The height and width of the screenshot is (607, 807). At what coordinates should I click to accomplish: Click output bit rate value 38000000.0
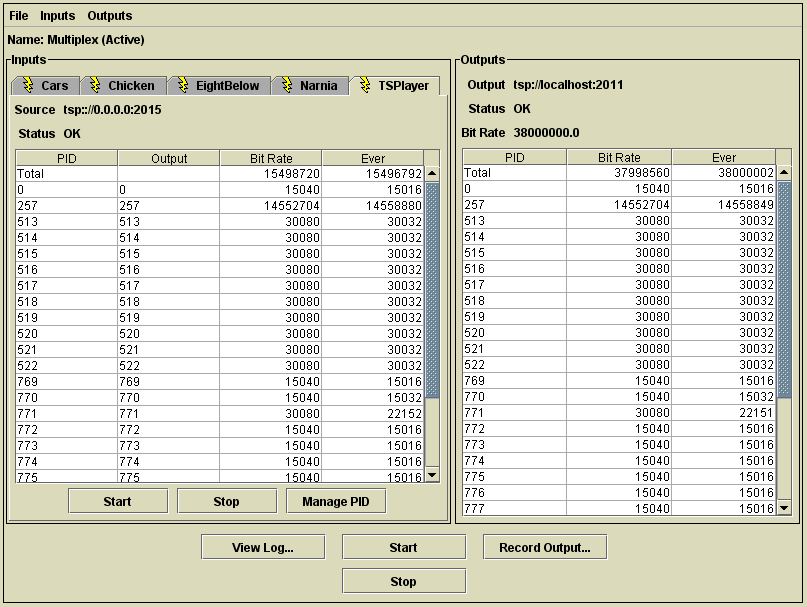click(546, 133)
